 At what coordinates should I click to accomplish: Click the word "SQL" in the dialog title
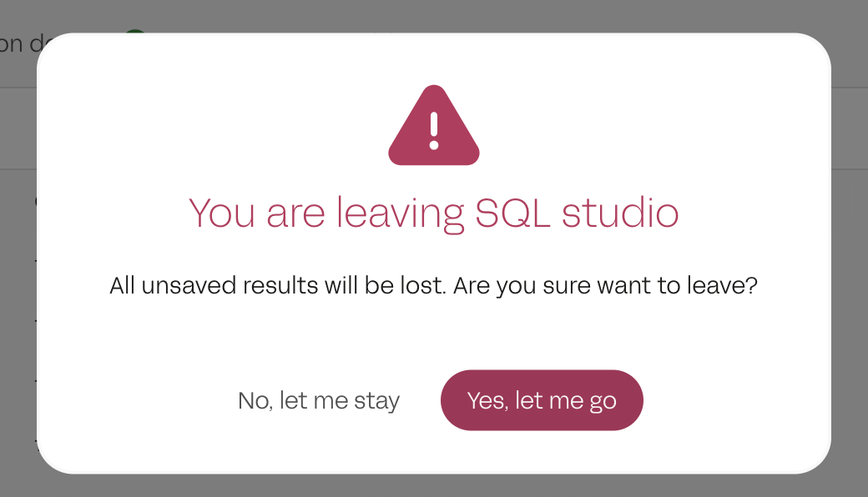(x=513, y=213)
